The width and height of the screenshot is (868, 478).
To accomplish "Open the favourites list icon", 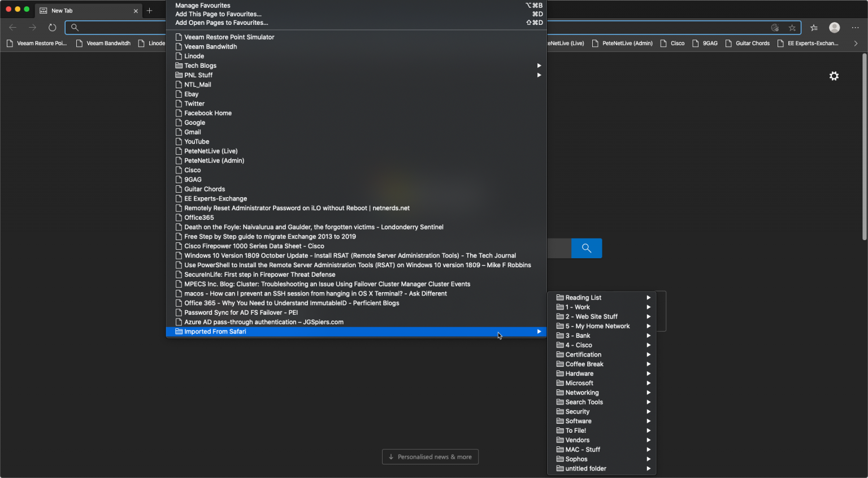I will (x=814, y=27).
